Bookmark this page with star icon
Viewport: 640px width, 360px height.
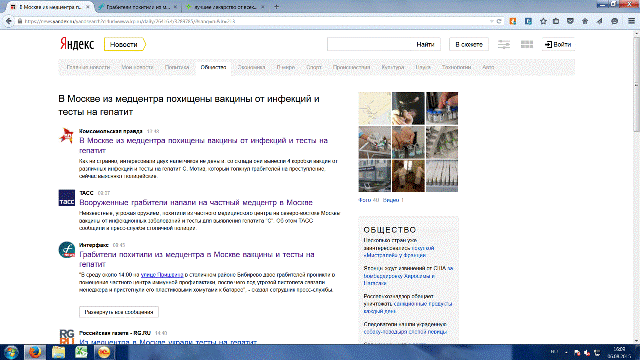[543, 21]
